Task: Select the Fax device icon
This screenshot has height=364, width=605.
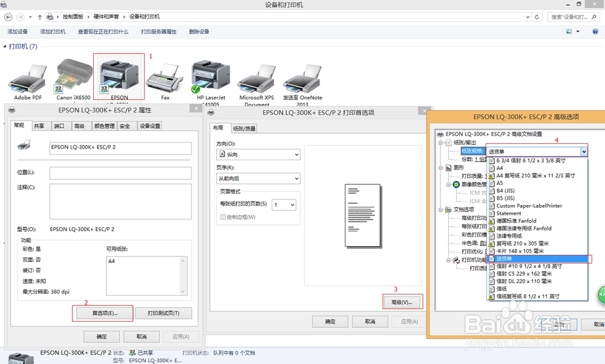Action: tap(165, 79)
